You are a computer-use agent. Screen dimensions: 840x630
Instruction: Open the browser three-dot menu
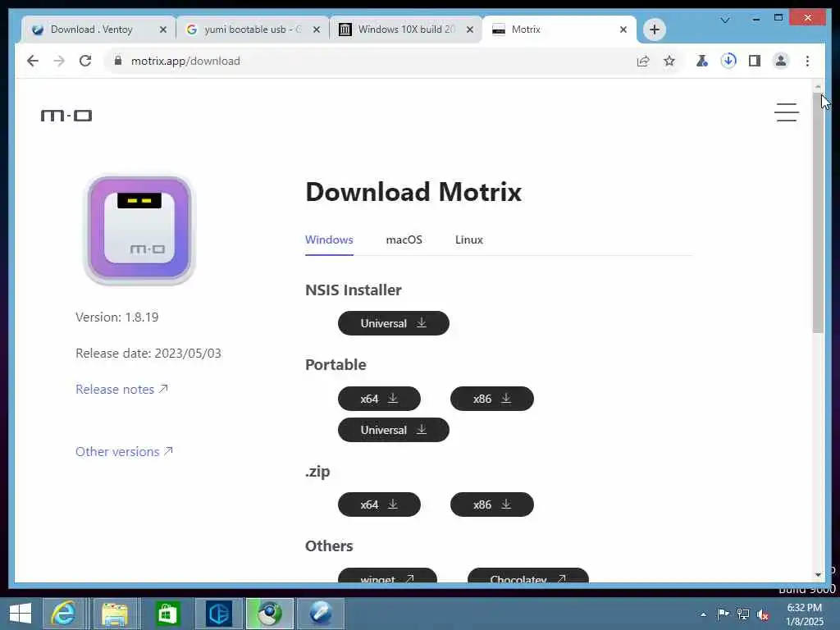(807, 61)
